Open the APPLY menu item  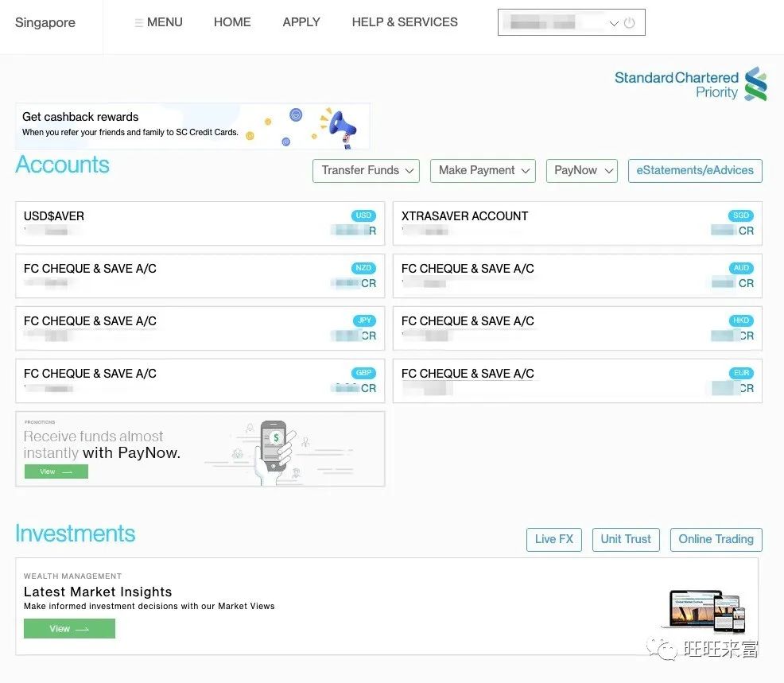click(x=301, y=22)
